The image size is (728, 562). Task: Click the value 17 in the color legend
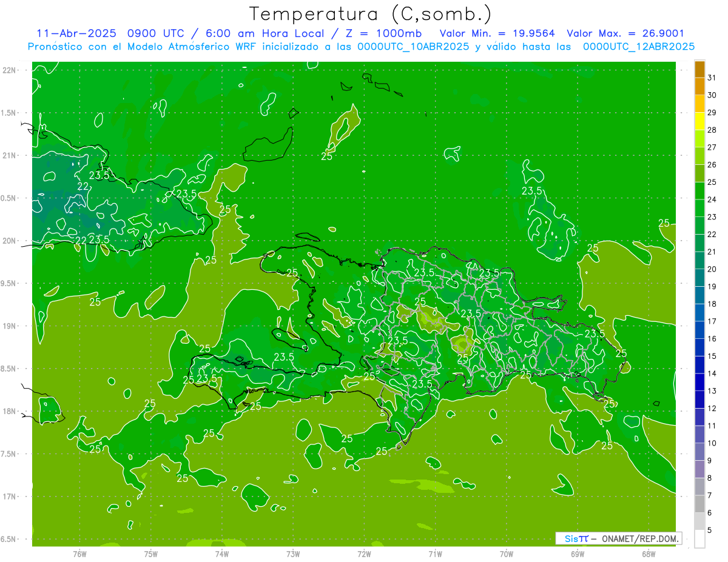[x=712, y=321]
